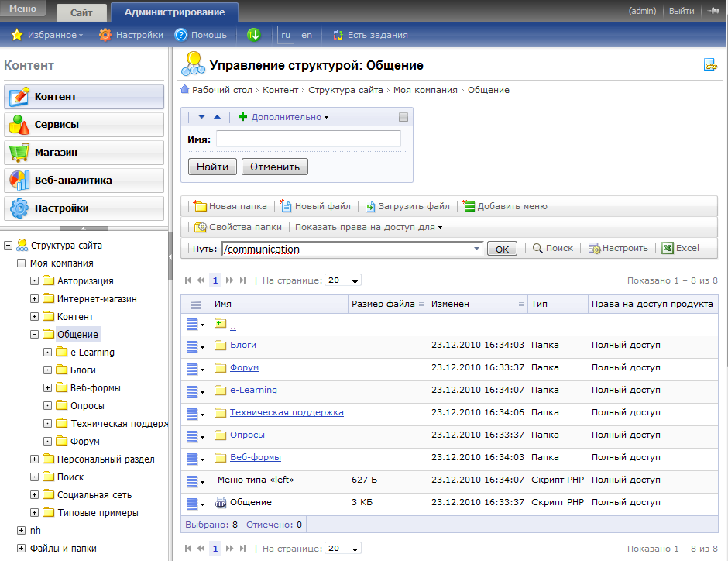Collapse the Структура сайта tree node
This screenshot has height=561, width=728.
pyautogui.click(x=8, y=245)
